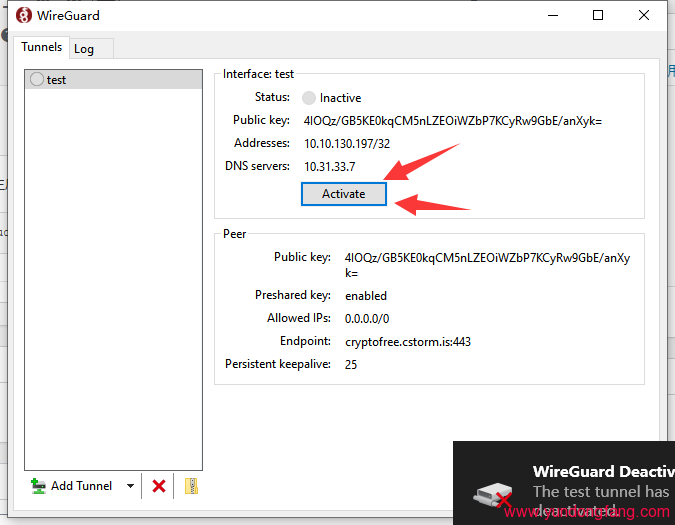Click persistent keepalive value 25
The image size is (675, 525).
[351, 364]
